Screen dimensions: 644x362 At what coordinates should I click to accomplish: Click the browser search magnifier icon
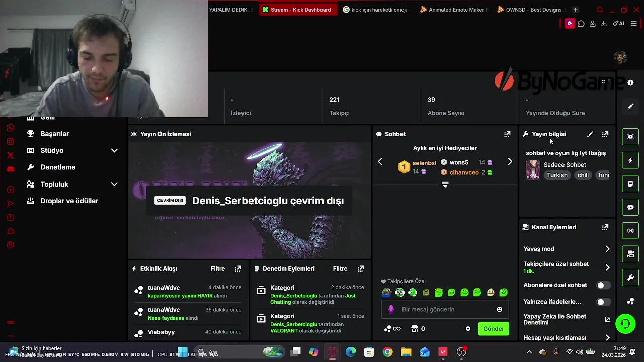tap(599, 10)
